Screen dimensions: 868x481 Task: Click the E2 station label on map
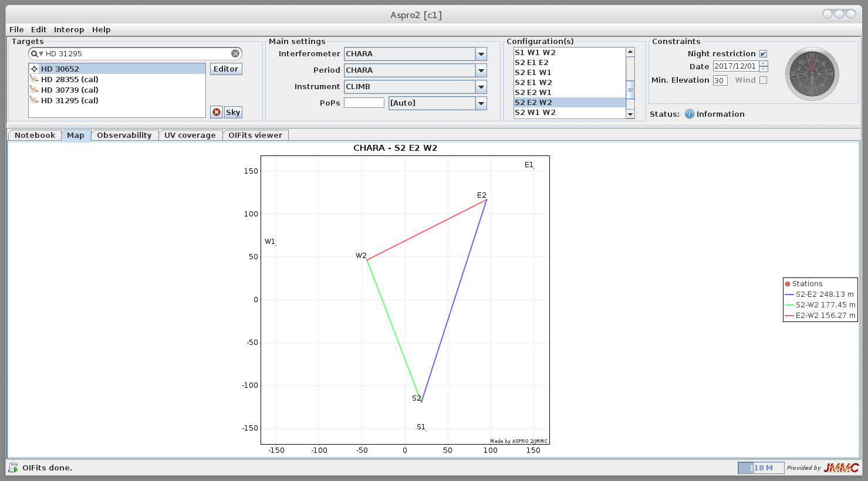tap(481, 195)
